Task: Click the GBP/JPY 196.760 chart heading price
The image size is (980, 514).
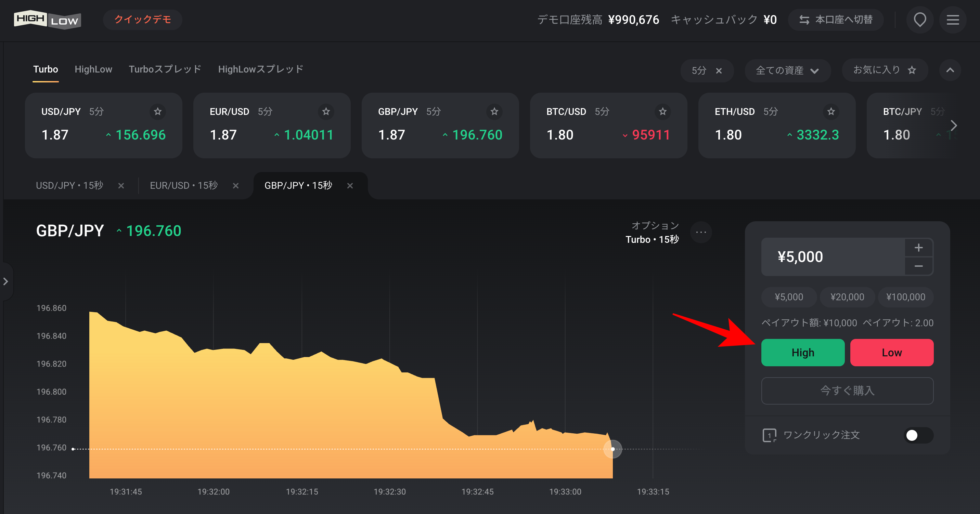Action: click(x=153, y=231)
